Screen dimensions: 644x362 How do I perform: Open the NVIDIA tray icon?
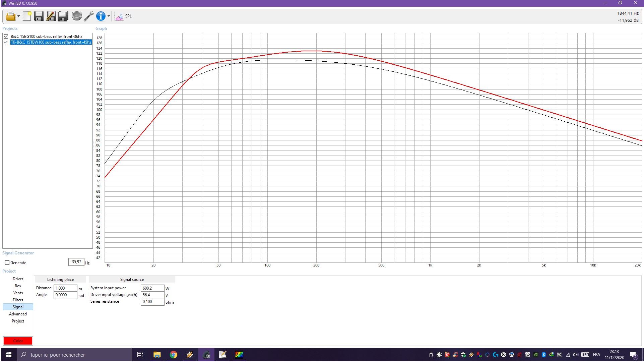coord(536,355)
